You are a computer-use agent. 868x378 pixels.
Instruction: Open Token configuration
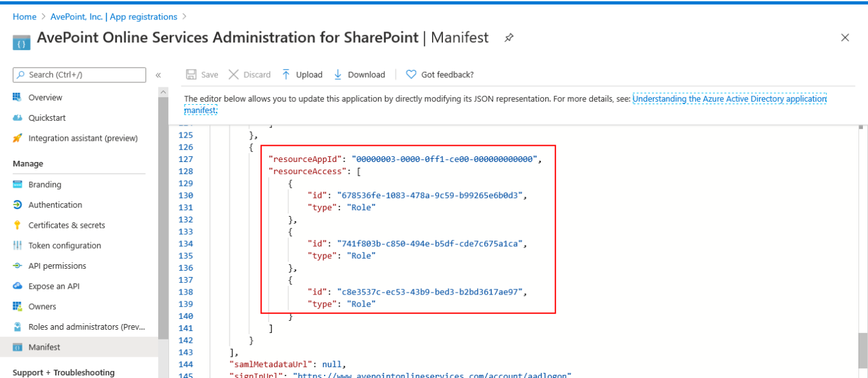click(64, 246)
